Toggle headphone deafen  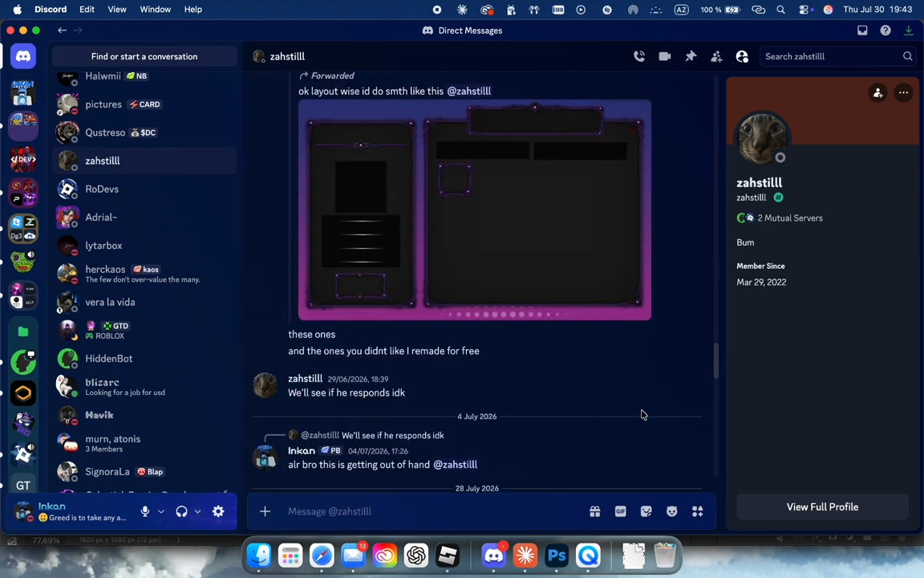pyautogui.click(x=181, y=511)
